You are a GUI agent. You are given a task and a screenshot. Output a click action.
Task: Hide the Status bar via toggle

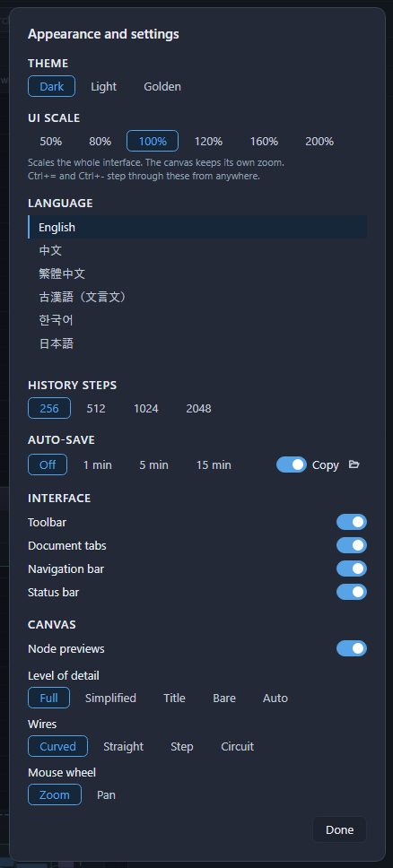point(352,592)
